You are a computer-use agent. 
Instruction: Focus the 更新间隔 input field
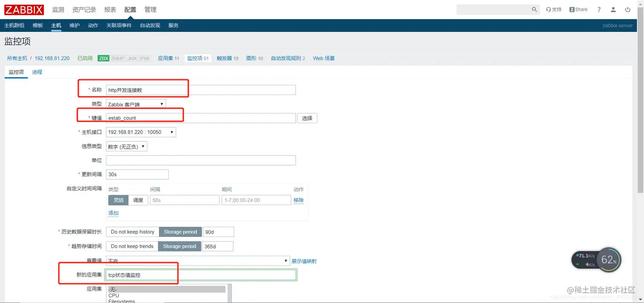(x=137, y=174)
